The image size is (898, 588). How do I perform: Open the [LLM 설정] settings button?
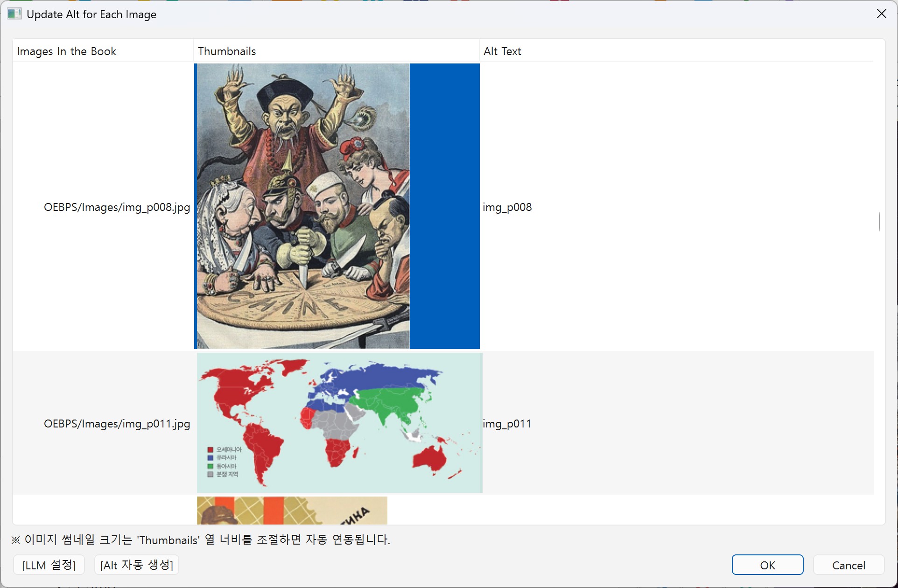coord(49,565)
